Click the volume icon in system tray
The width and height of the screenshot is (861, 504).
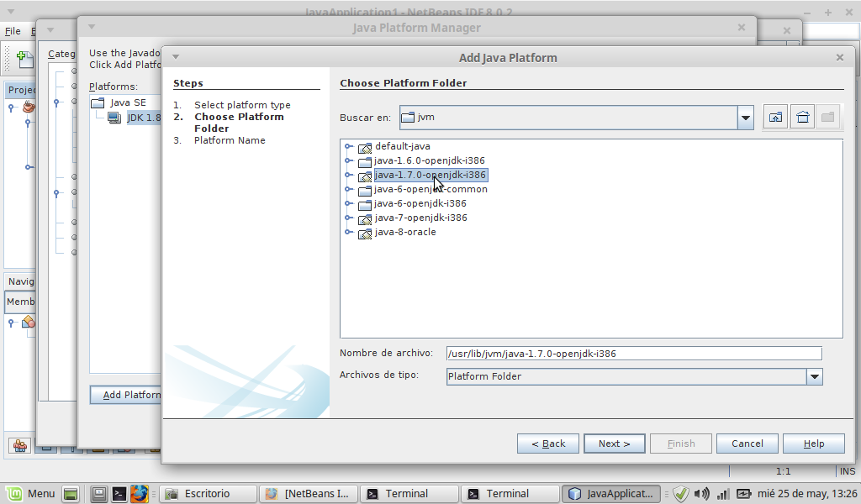[702, 494]
